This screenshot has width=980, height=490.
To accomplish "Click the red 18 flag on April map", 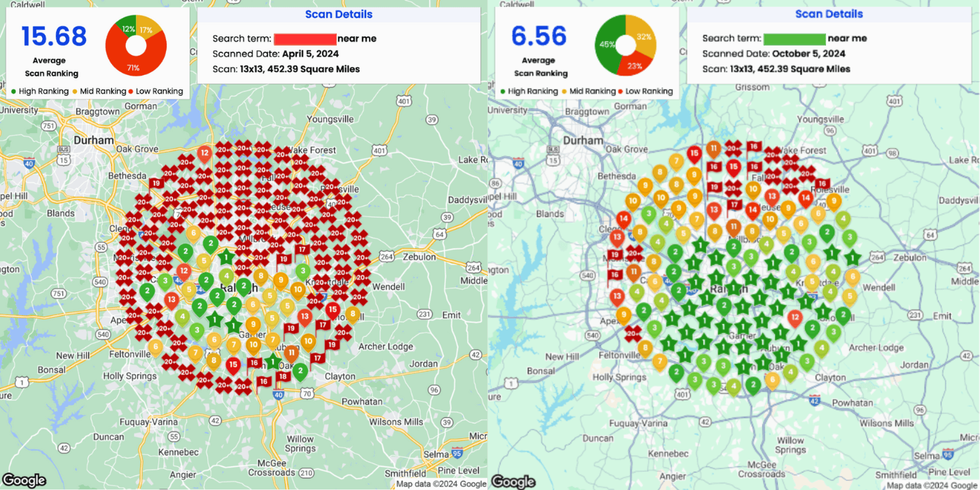I will [x=283, y=376].
